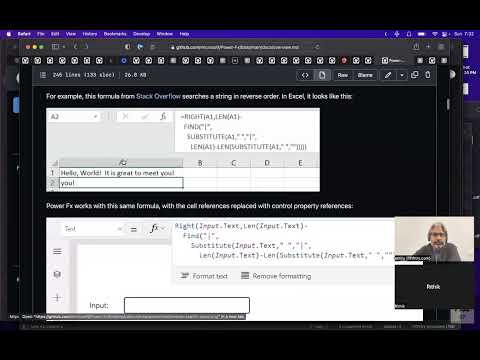Open the Develop menu
This screenshot has width=480, height=360.
click(142, 34)
